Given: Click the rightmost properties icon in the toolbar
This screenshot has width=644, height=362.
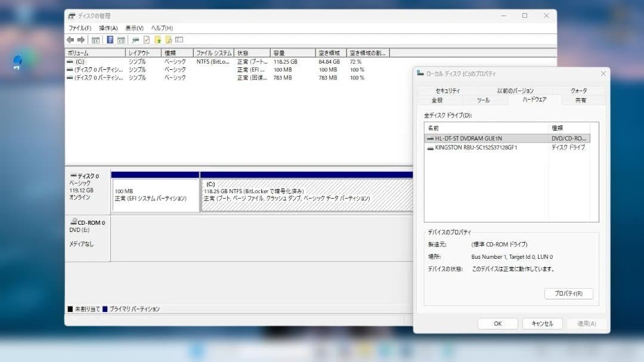Looking at the screenshot, I should tap(178, 39).
